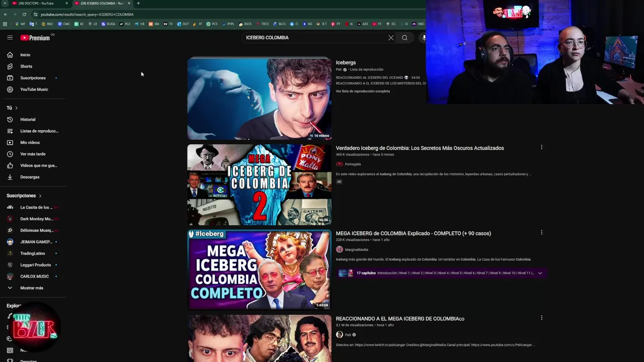Open Suscripciones feed in the sidebar
644x362 pixels.
[x=33, y=78]
